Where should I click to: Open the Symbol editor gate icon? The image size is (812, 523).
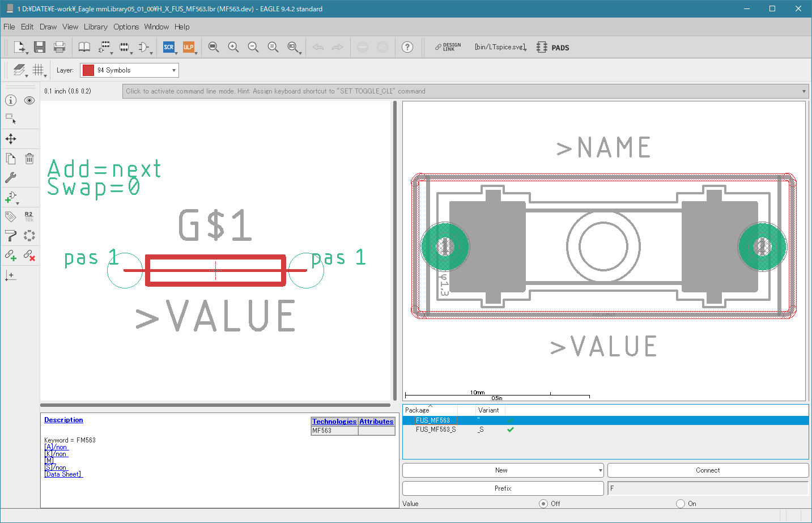144,47
